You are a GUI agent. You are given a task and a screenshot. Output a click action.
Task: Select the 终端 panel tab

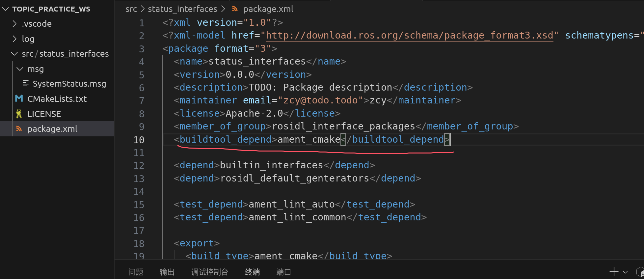tap(253, 272)
